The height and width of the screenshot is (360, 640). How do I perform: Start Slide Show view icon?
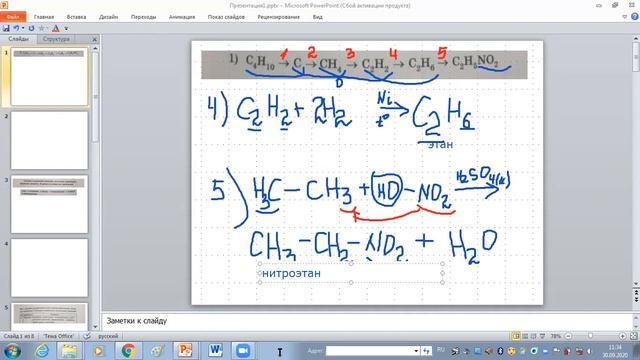coord(542,336)
